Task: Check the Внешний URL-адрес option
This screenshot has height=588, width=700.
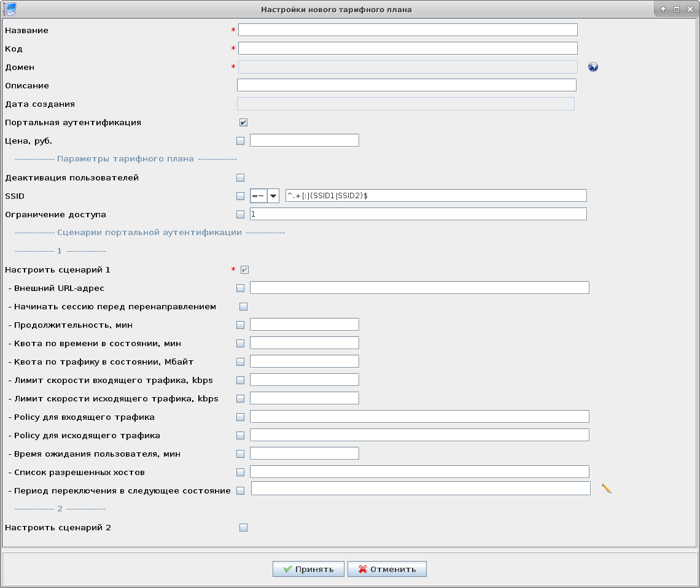Action: [x=240, y=288]
